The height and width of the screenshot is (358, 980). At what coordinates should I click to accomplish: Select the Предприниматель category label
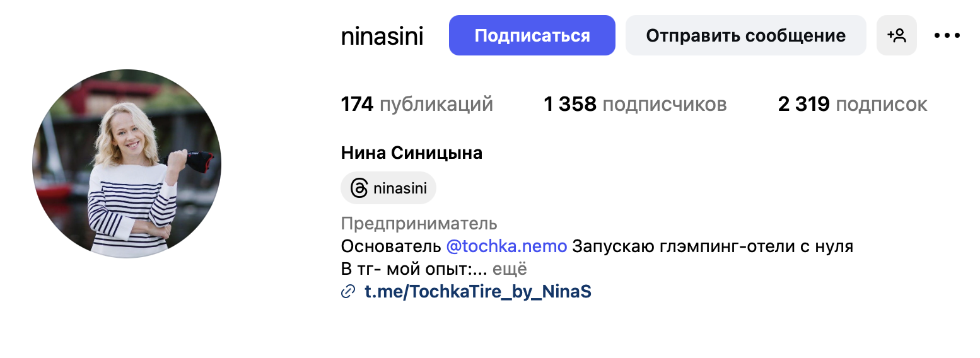click(419, 223)
